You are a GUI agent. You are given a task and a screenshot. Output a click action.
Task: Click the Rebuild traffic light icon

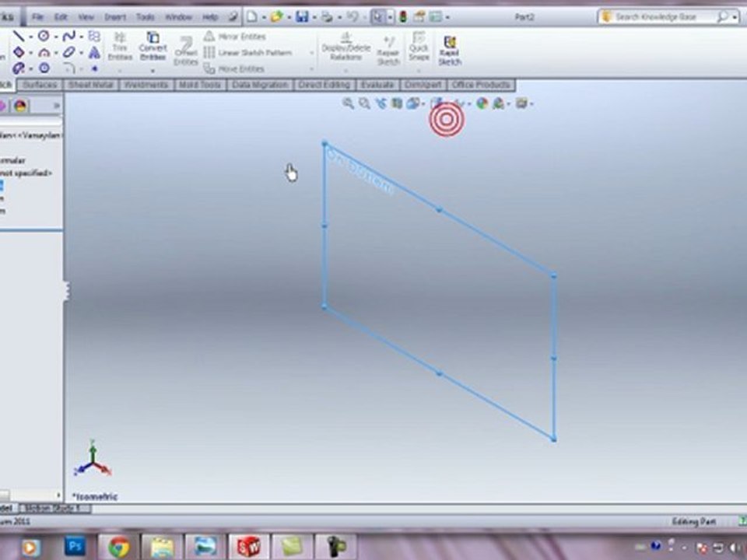point(403,17)
